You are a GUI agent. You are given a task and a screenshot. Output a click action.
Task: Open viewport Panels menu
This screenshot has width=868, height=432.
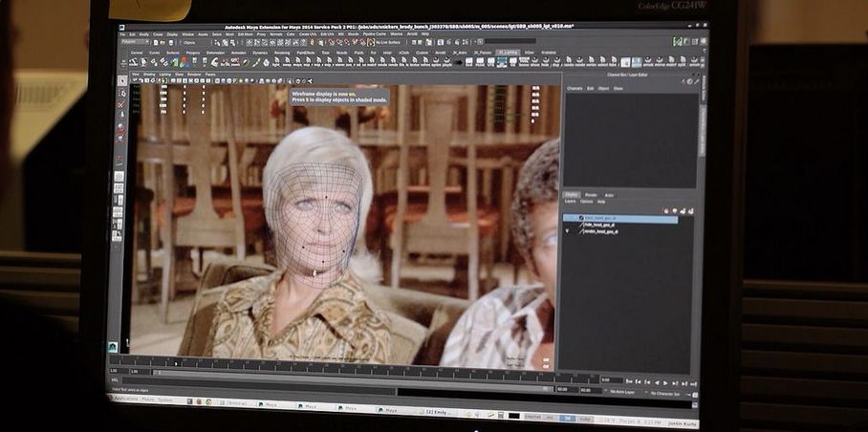[x=210, y=75]
